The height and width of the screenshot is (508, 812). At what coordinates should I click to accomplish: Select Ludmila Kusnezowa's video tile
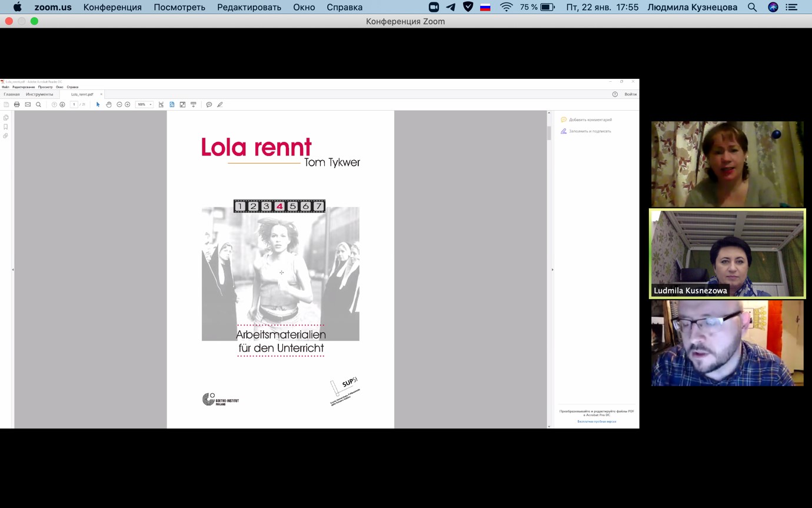pyautogui.click(x=727, y=254)
